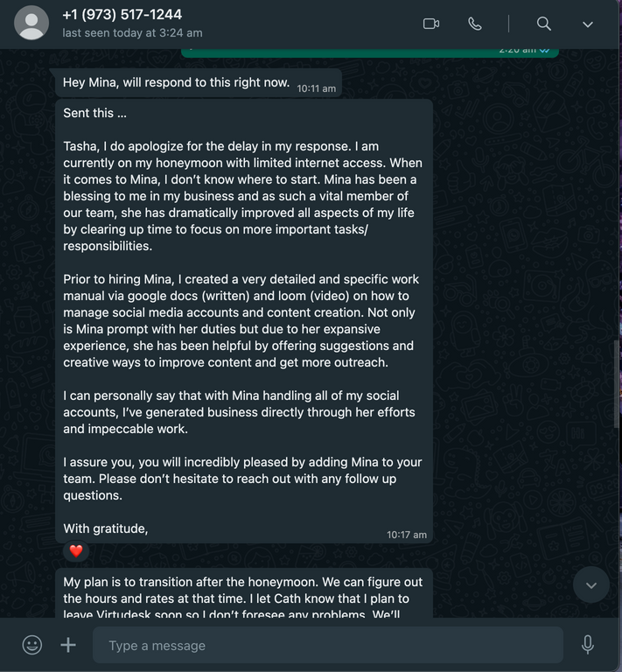The width and height of the screenshot is (622, 672).
Task: Select the 'Hey Mina, will respond' message
Action: click(x=199, y=83)
